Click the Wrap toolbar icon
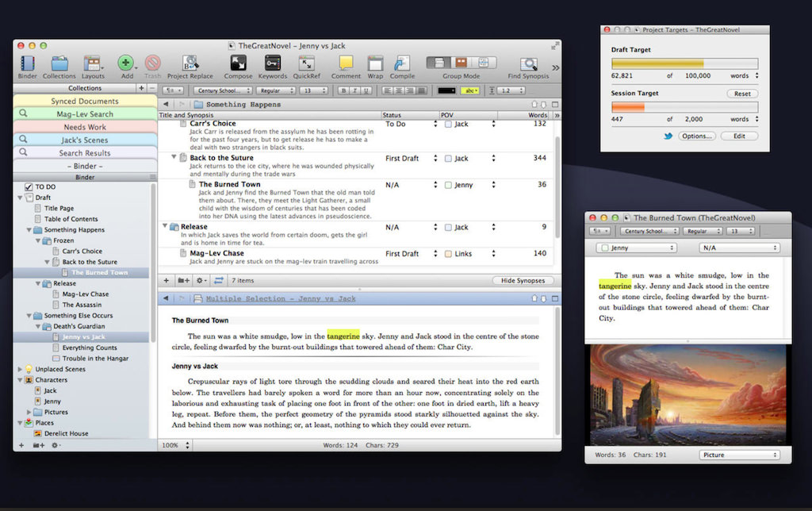Screen dimensions: 812x511 (x=375, y=63)
